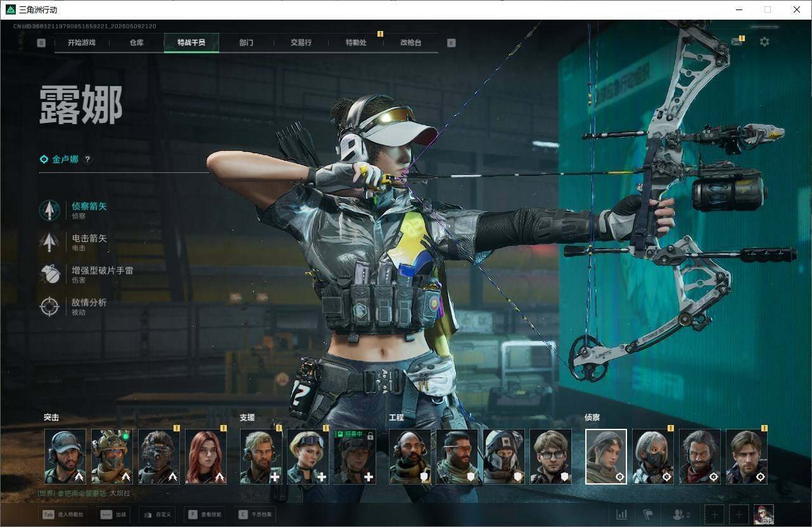Click the world chat message line
This screenshot has height=527, width=812.
pyautogui.click(x=84, y=493)
